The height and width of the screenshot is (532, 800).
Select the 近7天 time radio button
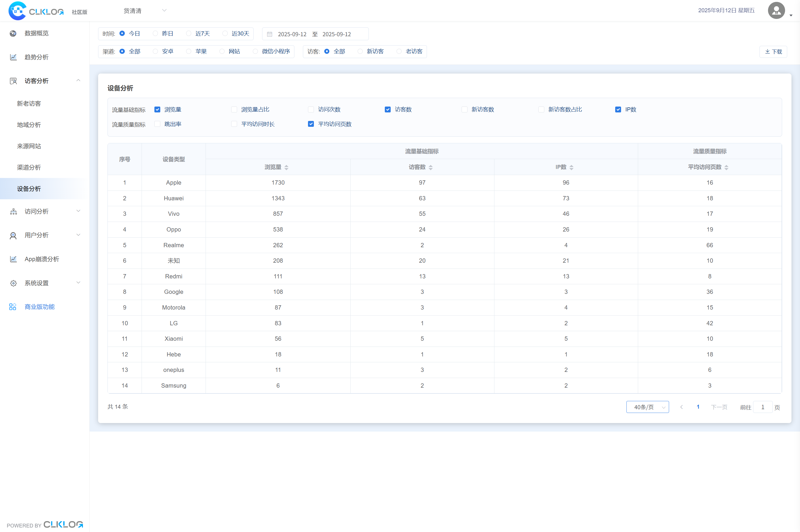pos(189,34)
